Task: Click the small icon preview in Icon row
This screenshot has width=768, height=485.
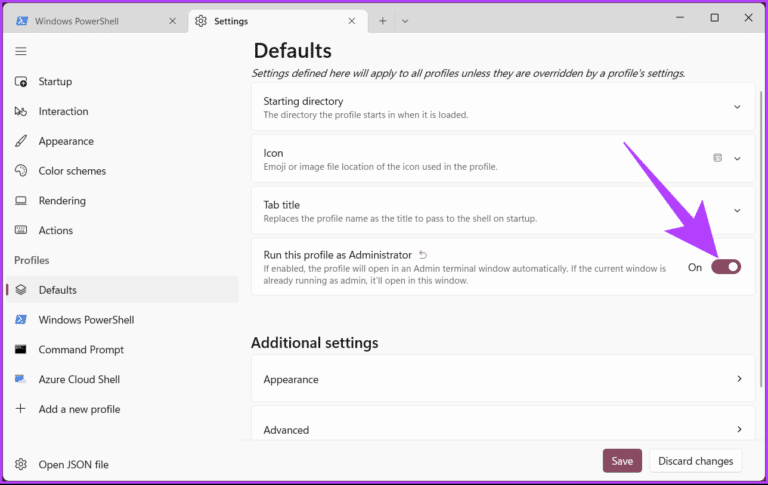Action: click(x=718, y=158)
